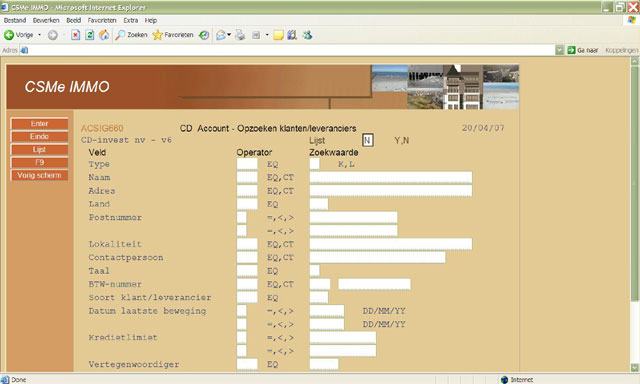Expand dropdown arrow next to edit icon
This screenshot has height=384, width=640.
(267, 35)
